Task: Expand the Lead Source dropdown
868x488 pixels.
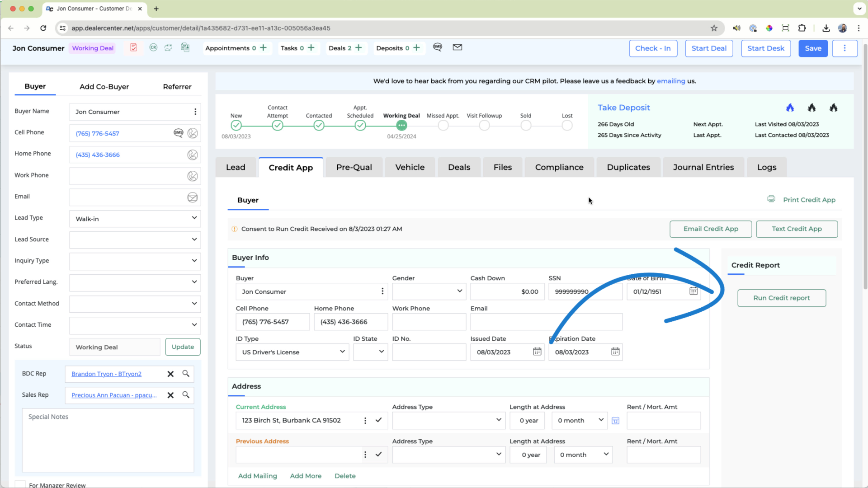Action: 135,239
